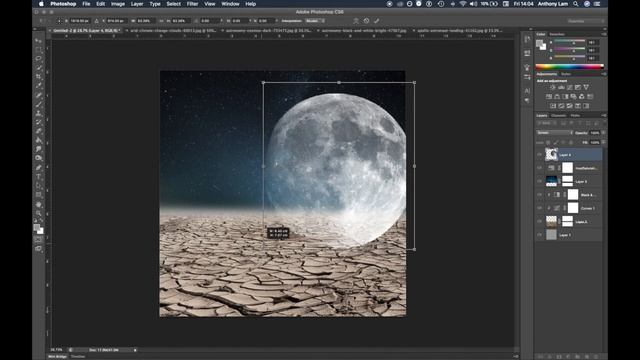Change the screen mode from the toolbox
The image size is (640, 360).
pos(38,248)
